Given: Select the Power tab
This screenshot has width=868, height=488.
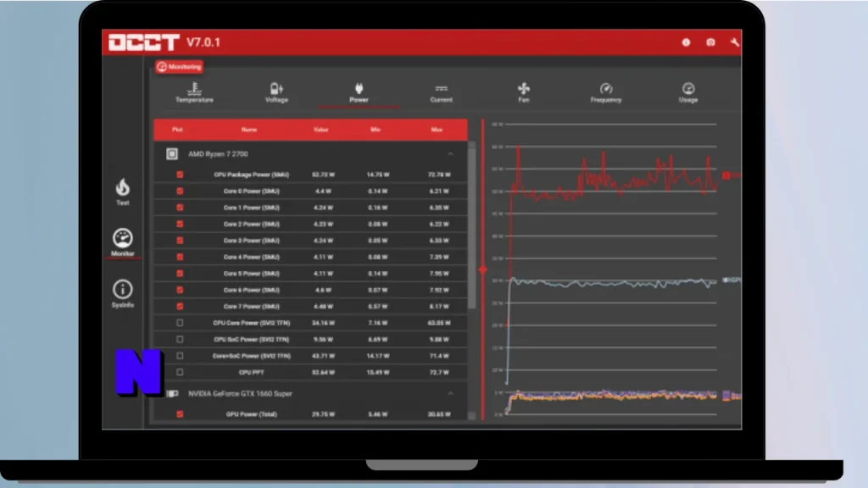Looking at the screenshot, I should pyautogui.click(x=359, y=92).
